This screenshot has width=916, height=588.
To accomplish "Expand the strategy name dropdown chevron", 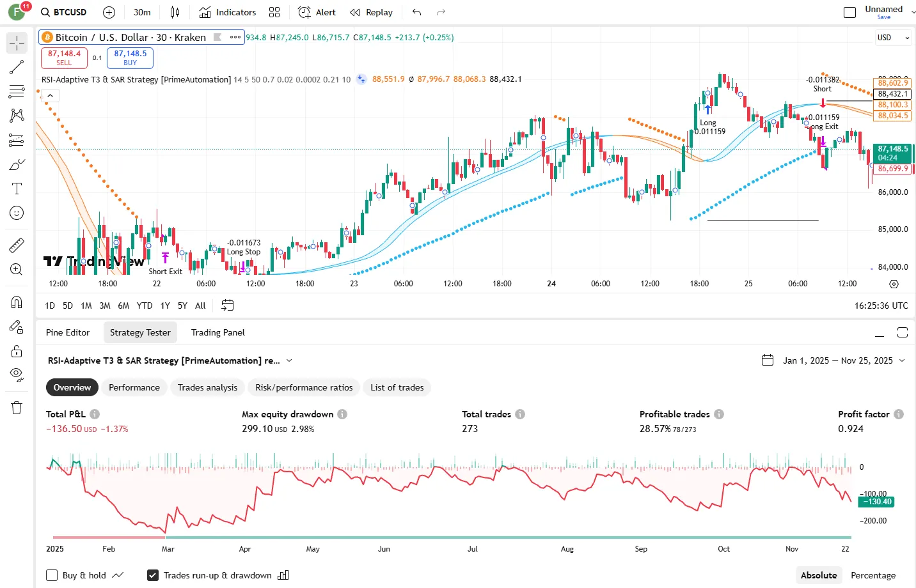I will (x=289, y=360).
